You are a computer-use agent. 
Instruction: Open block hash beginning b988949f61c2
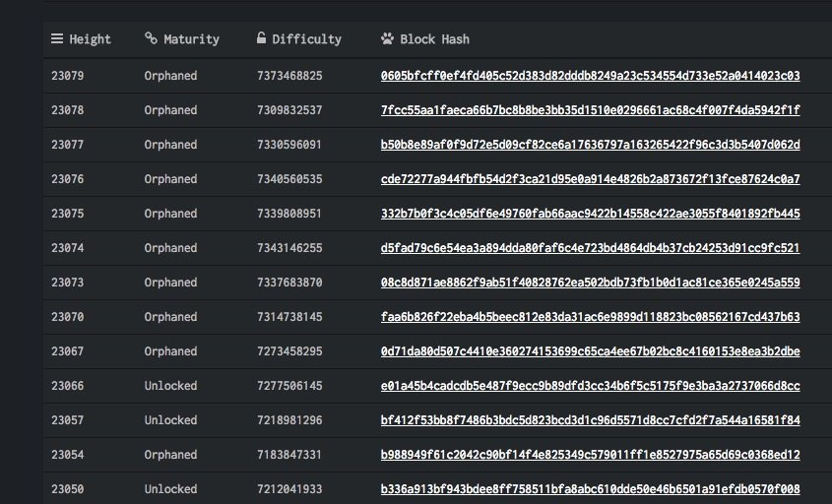pyautogui.click(x=590, y=455)
